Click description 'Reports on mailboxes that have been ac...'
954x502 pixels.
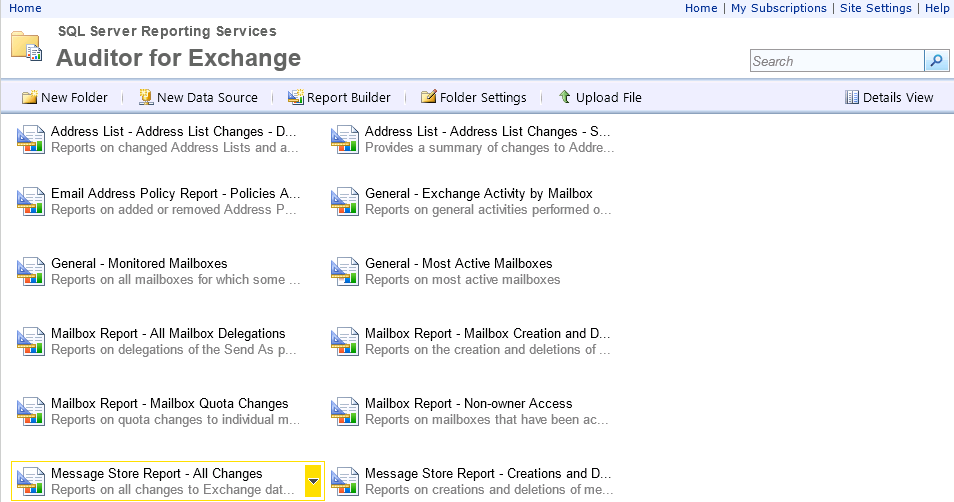click(x=487, y=420)
